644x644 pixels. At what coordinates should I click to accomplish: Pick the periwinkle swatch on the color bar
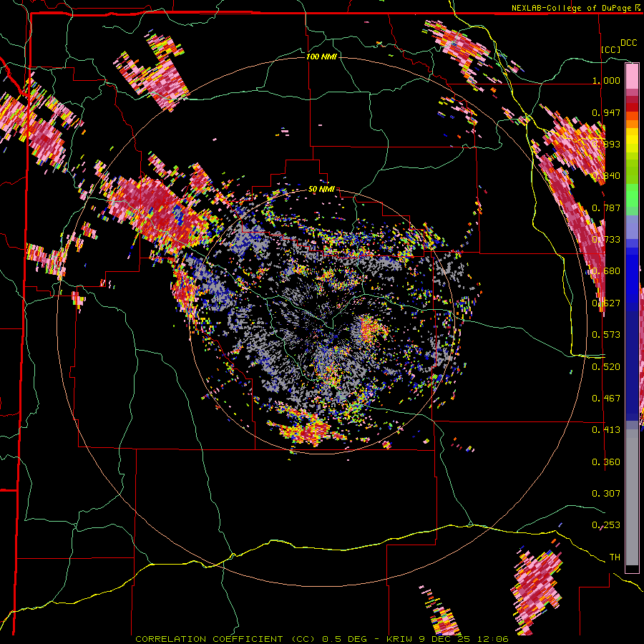632,227
